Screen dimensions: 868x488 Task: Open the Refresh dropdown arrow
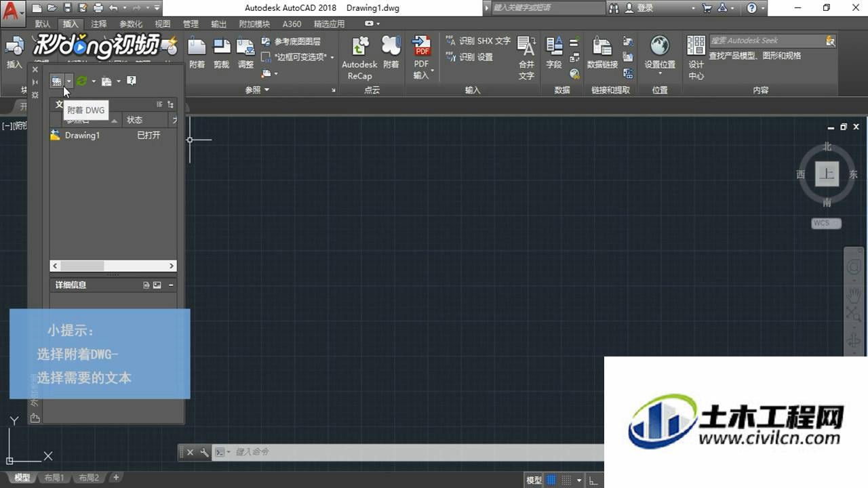pos(94,81)
